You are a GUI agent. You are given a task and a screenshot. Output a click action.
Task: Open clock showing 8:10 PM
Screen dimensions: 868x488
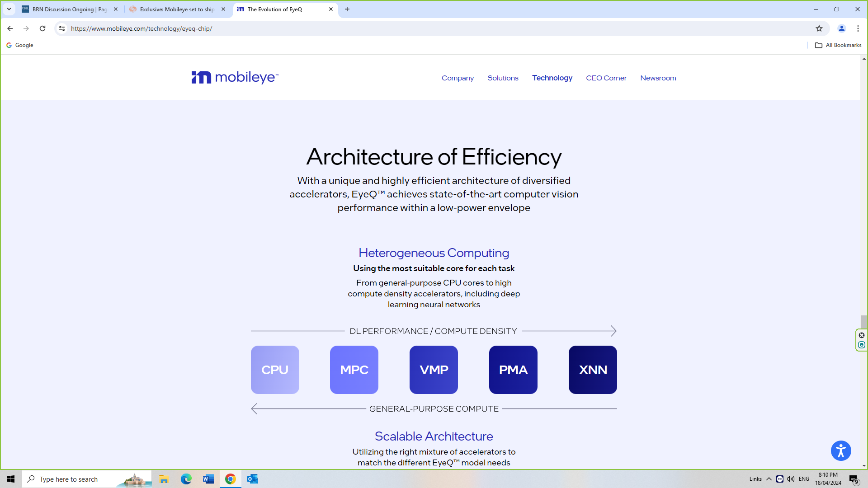tap(828, 479)
